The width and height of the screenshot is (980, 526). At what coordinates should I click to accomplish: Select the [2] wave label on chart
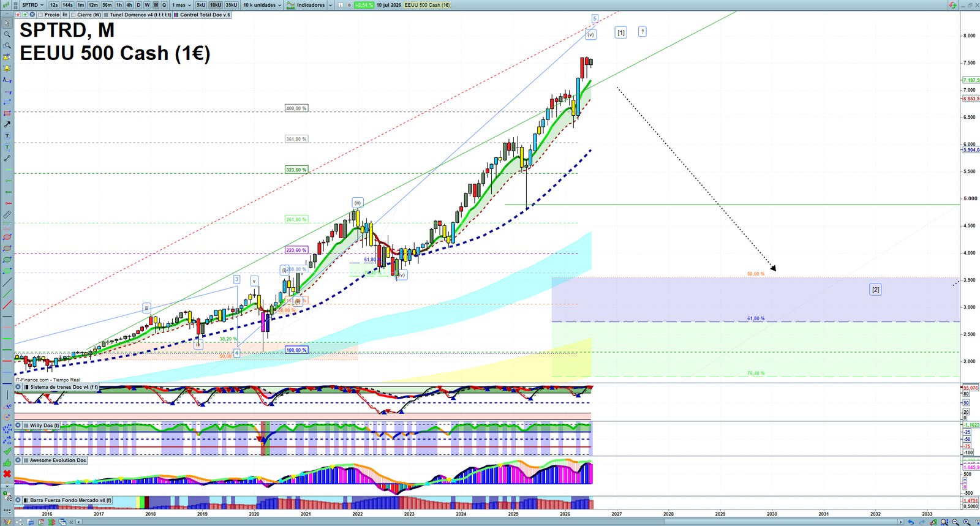tap(875, 290)
